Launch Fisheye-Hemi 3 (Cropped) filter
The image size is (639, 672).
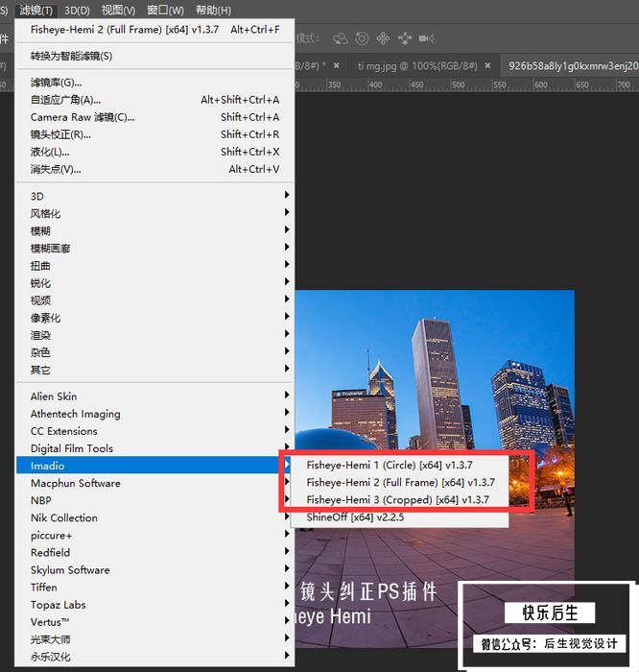(400, 500)
